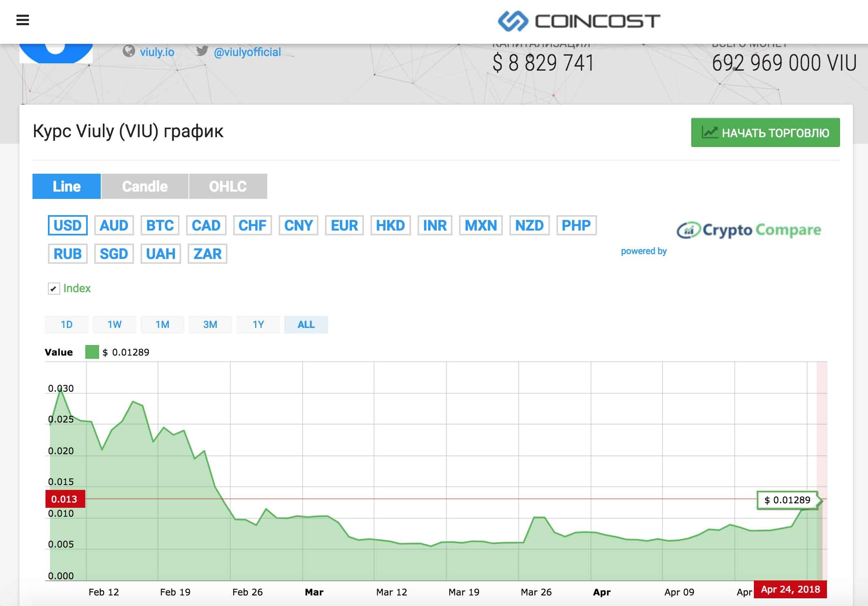868x606 pixels.
Task: Open the hamburger menu icon
Action: [22, 20]
